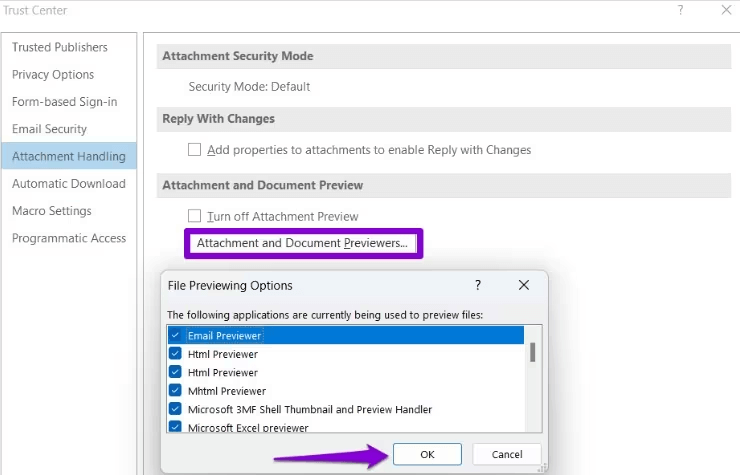Close the Trust Center window

[726, 10]
